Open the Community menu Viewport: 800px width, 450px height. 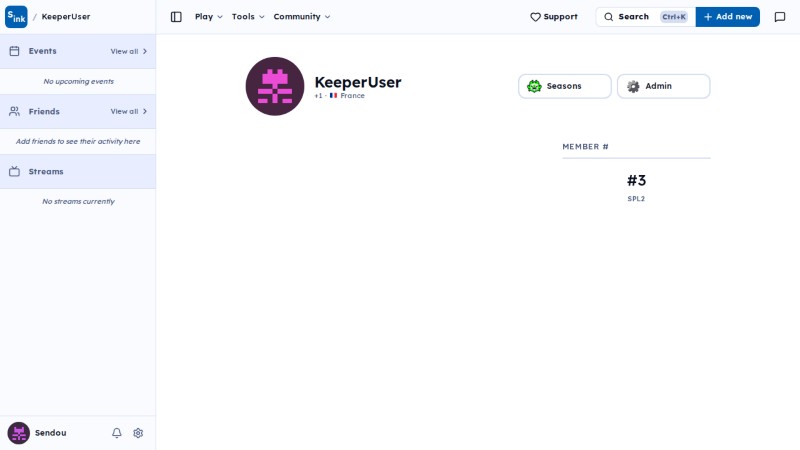pos(302,17)
